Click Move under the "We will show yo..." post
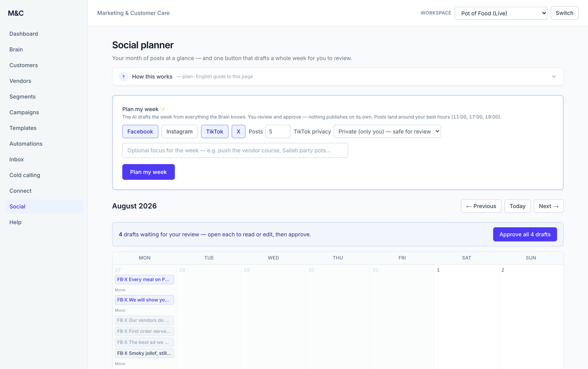Viewport: 588px width, 369px height. pos(120,310)
